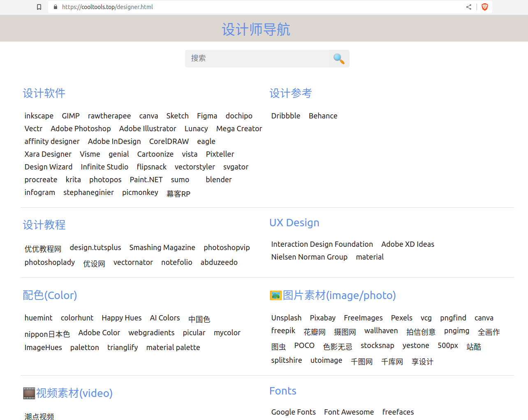Image resolution: width=528 pixels, height=420 pixels.
Task: Click the magnifying glass search icon
Action: pyautogui.click(x=339, y=59)
